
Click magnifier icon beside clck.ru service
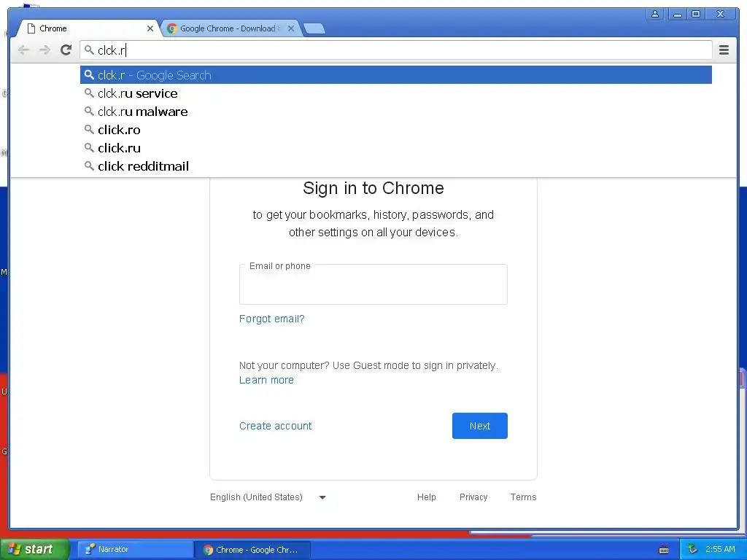click(x=89, y=93)
